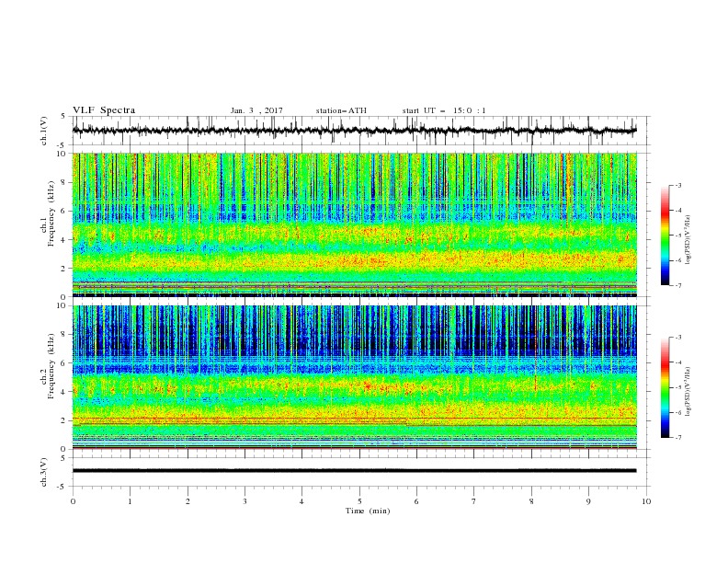Click time axis tick label "5" below the ch.3 panel
The height and width of the screenshot is (563, 728).
pos(359,501)
